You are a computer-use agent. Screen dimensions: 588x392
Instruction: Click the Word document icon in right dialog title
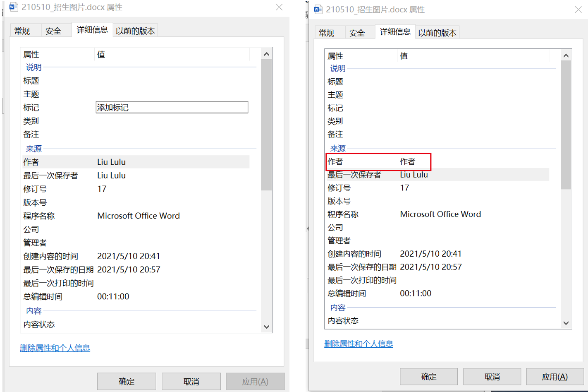[318, 9]
